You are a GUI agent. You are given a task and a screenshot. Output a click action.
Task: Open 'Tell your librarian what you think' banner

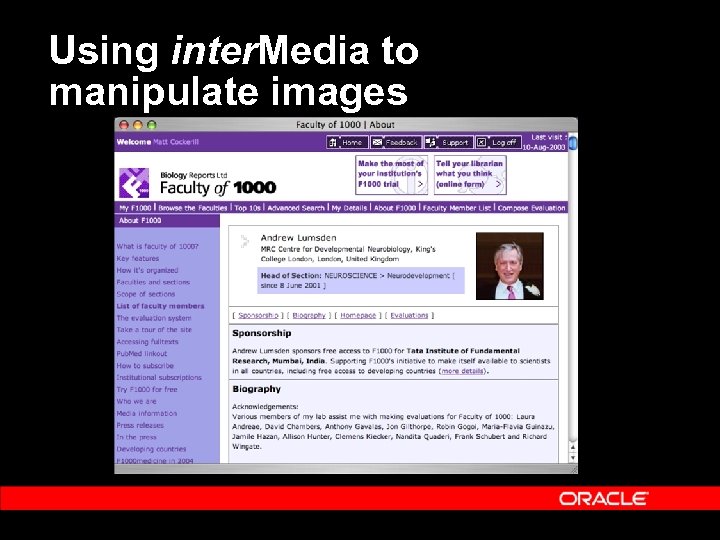470,174
